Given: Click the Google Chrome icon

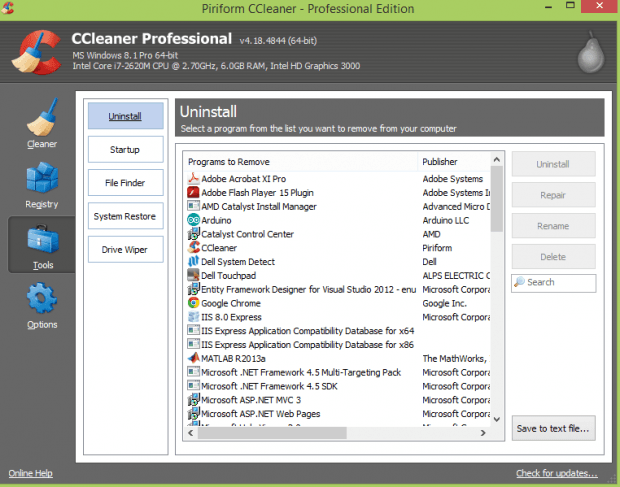Looking at the screenshot, I should click(193, 303).
